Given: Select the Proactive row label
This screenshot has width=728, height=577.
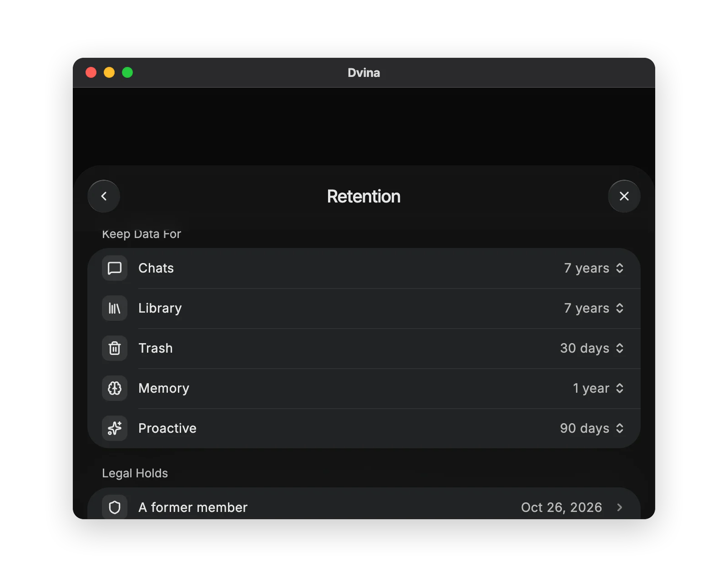Looking at the screenshot, I should (x=167, y=428).
